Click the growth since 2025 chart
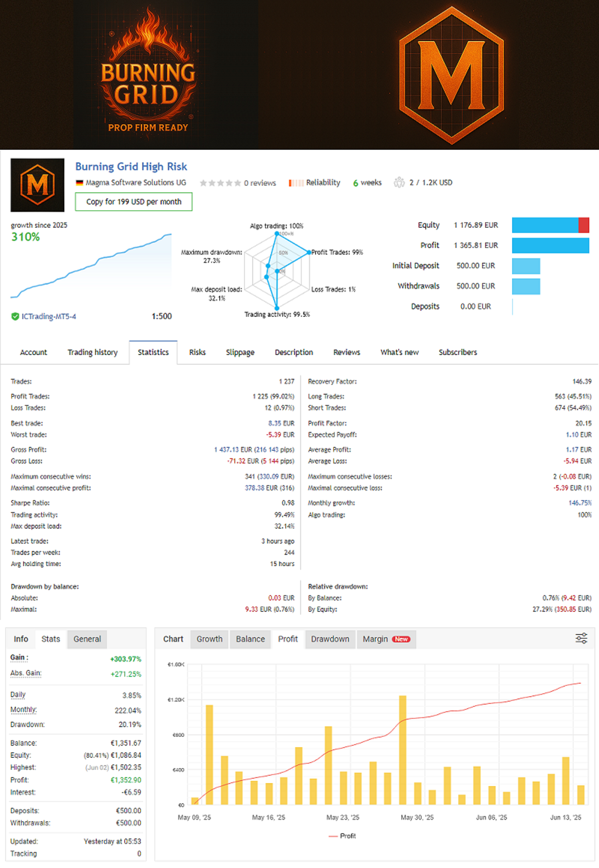The width and height of the screenshot is (599, 868). coord(91,266)
